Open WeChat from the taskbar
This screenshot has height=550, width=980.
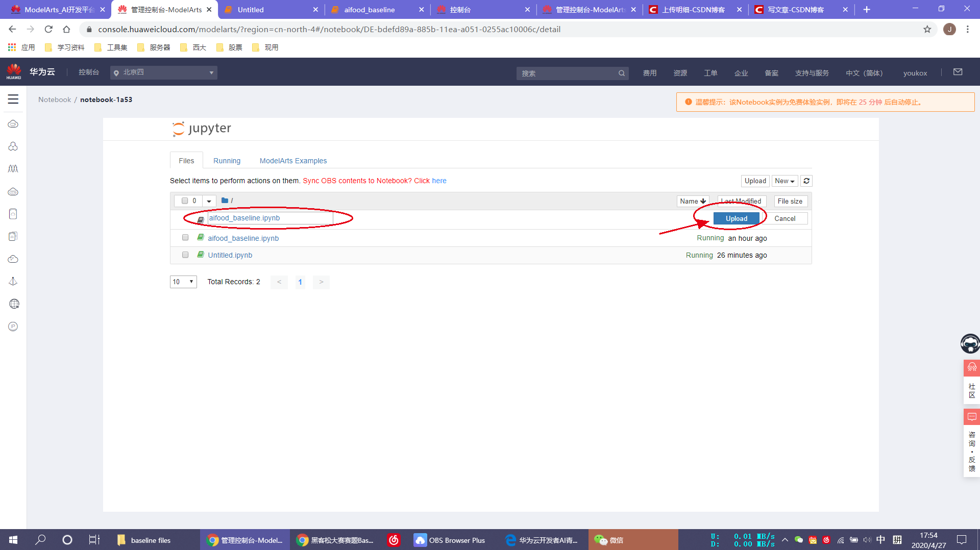[633, 540]
